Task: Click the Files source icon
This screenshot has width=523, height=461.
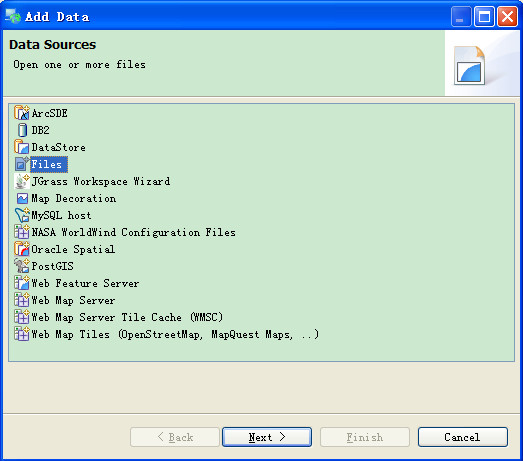Action: (x=22, y=164)
